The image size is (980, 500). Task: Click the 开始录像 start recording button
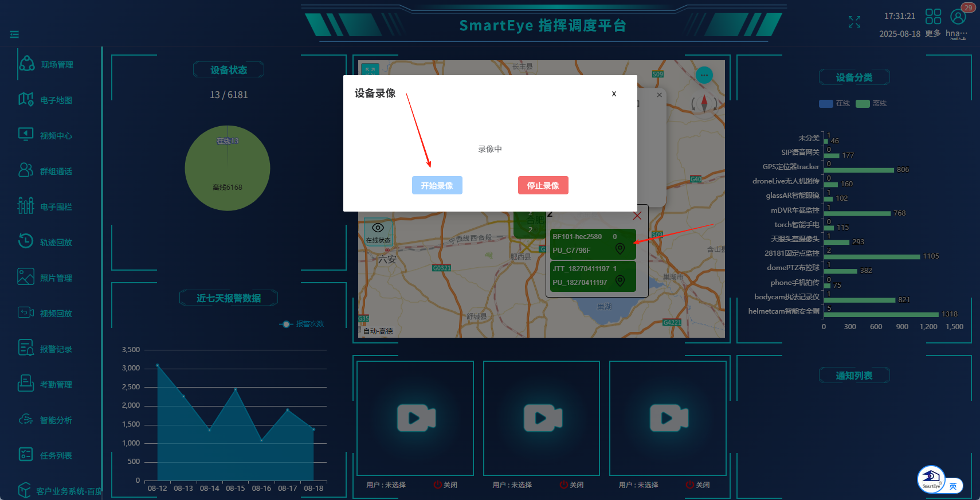[x=437, y=185]
